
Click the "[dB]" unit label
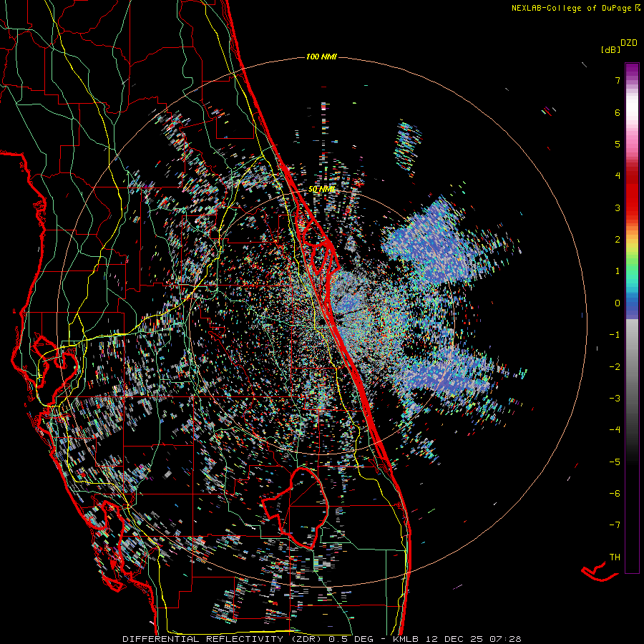[610, 49]
